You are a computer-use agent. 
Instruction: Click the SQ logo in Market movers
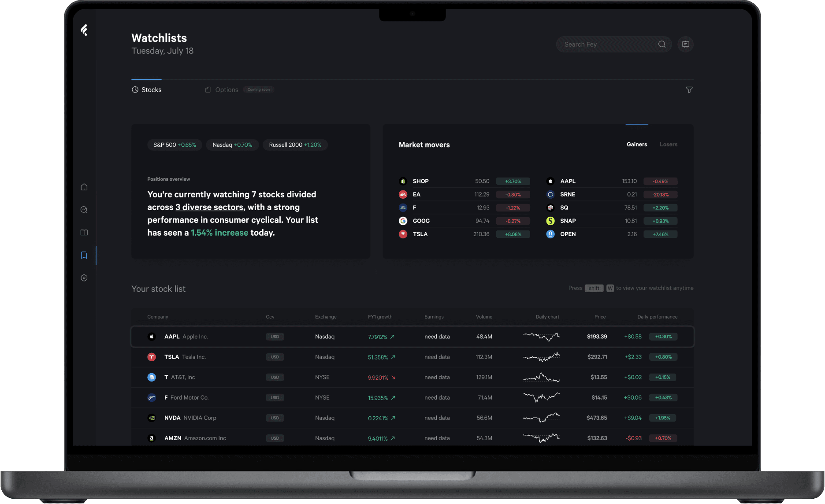550,208
